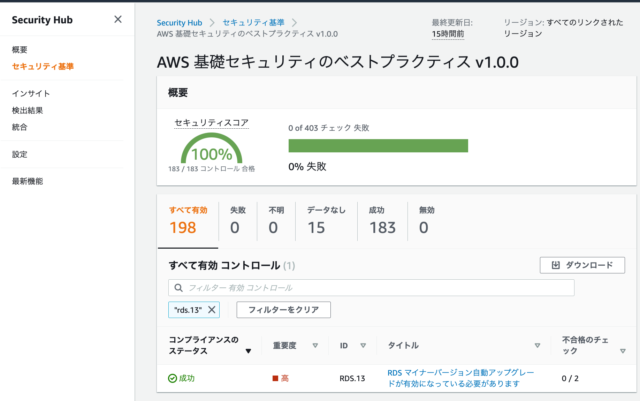Select the 失敗 0 tab
640x401 pixels.
(238, 221)
